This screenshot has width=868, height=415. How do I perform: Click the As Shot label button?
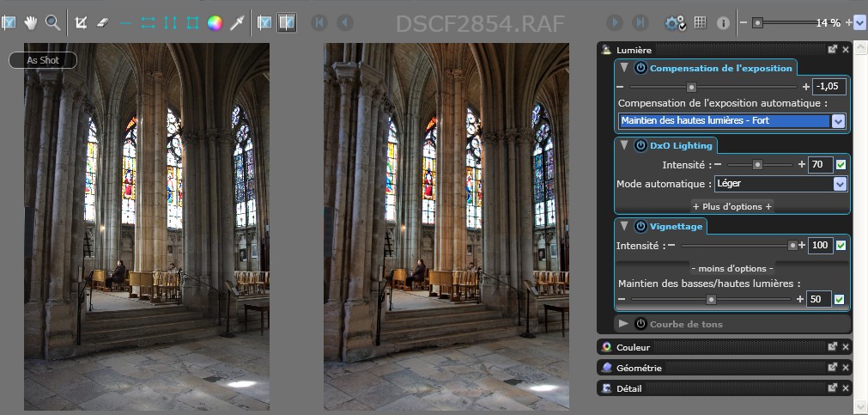(x=43, y=60)
